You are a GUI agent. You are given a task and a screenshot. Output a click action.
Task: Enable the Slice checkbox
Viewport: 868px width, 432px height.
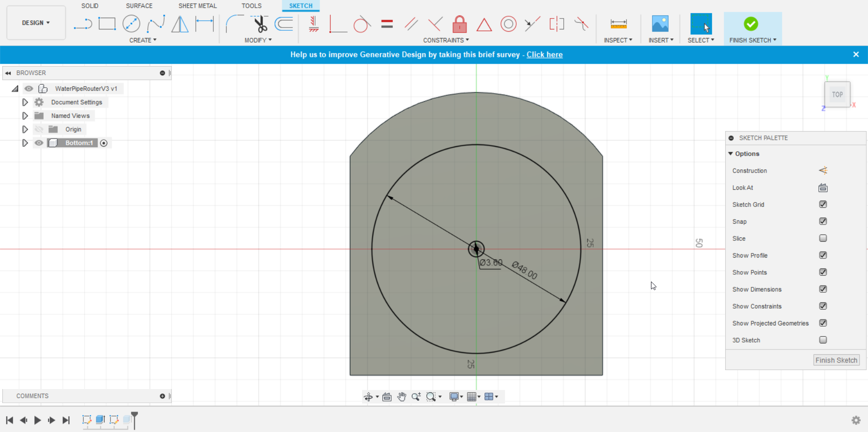pyautogui.click(x=823, y=238)
